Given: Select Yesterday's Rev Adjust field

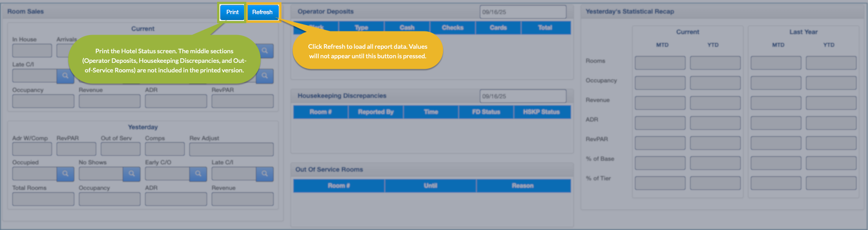Looking at the screenshot, I should coord(231,149).
